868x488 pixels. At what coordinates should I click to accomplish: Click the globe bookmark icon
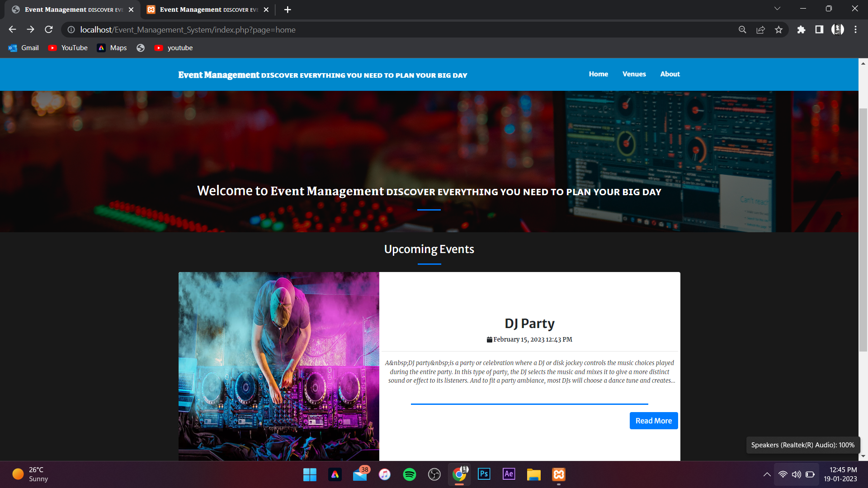point(141,48)
